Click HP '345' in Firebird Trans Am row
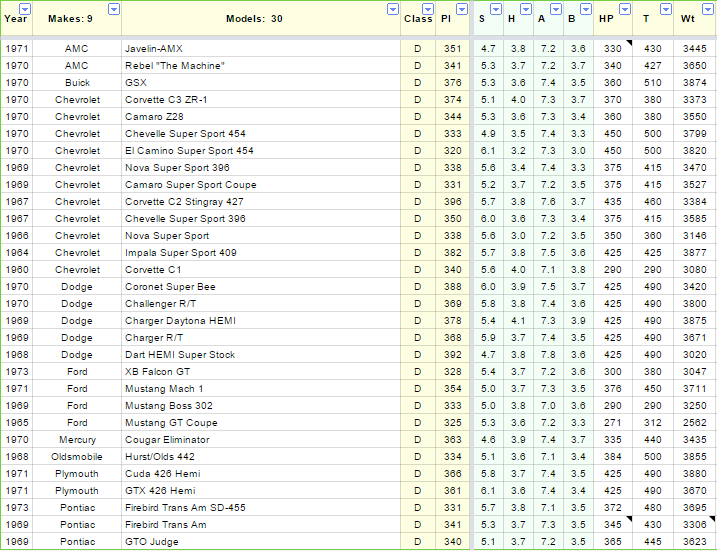The image size is (717, 551). 613,524
